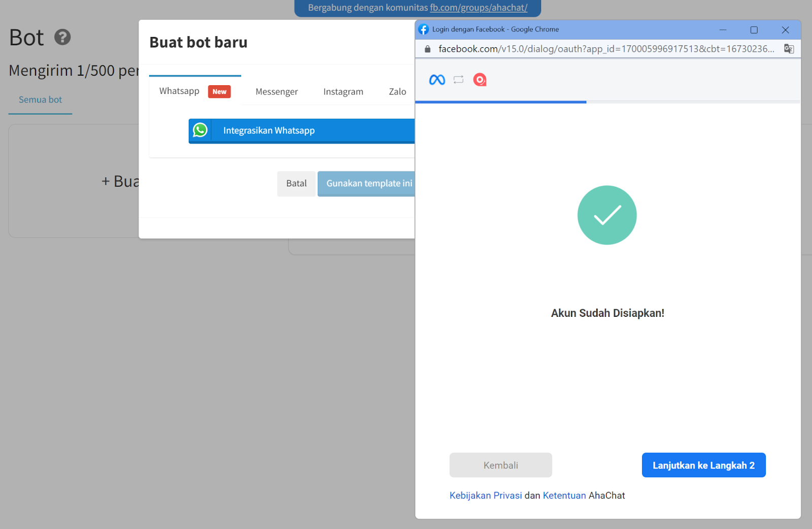Click the setup progress bar
The height and width of the screenshot is (529, 812).
(608, 102)
